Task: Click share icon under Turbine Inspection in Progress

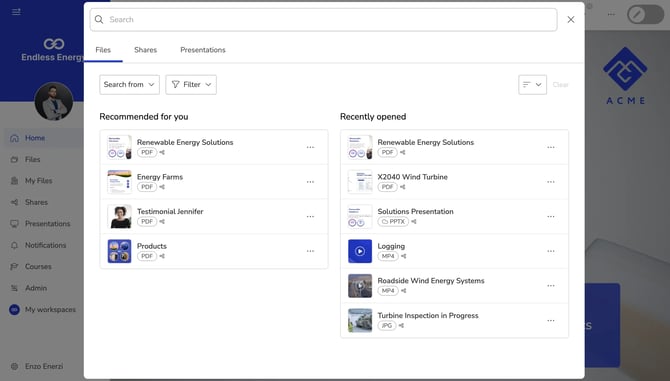Action: (x=401, y=325)
